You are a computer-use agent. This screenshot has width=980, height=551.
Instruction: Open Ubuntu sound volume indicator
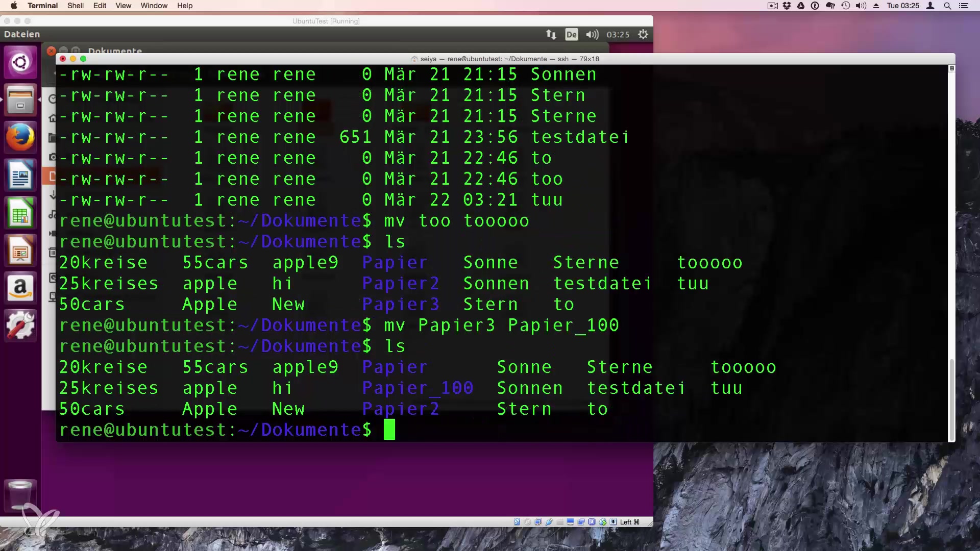click(592, 34)
